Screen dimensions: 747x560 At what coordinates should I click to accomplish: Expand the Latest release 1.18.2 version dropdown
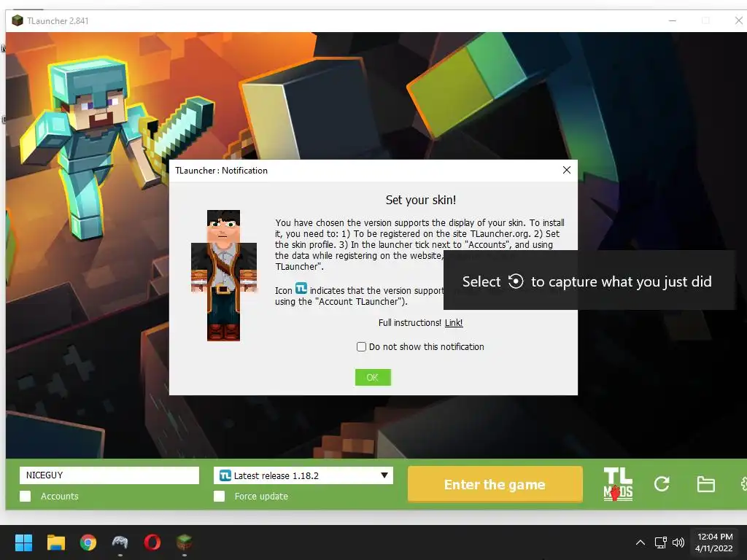[x=303, y=475]
